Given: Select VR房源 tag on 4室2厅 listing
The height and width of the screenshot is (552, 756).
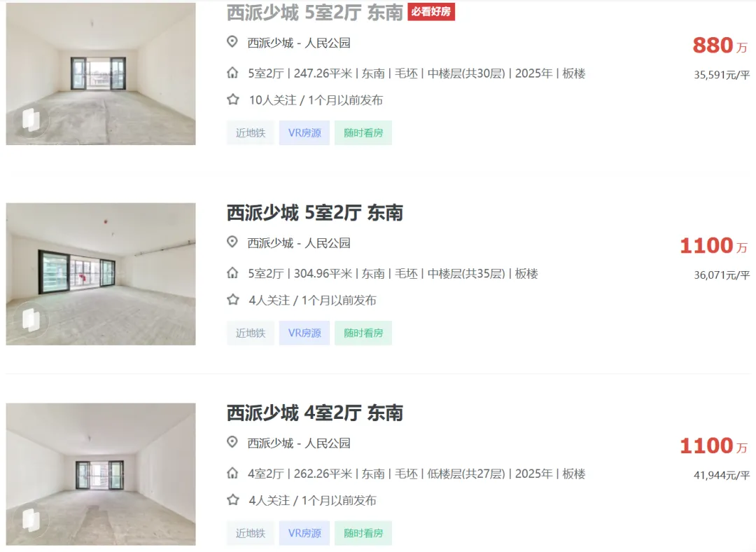Looking at the screenshot, I should tap(304, 533).
